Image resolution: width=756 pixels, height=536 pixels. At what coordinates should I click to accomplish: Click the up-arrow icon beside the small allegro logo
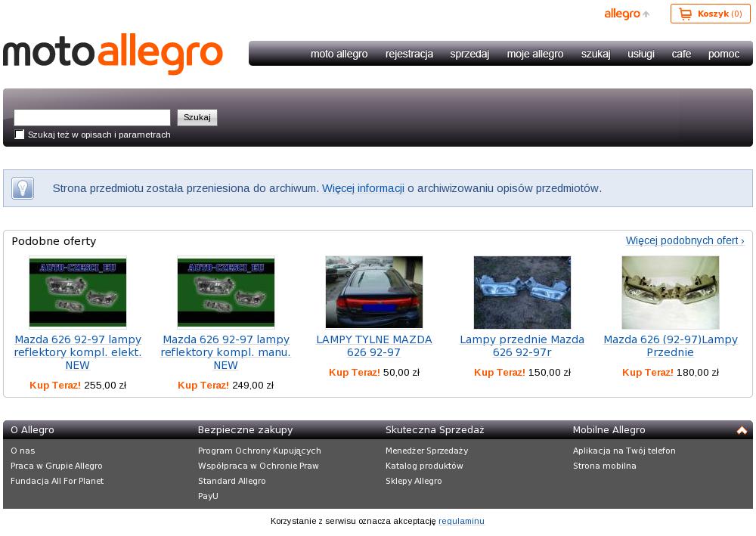pyautogui.click(x=646, y=14)
